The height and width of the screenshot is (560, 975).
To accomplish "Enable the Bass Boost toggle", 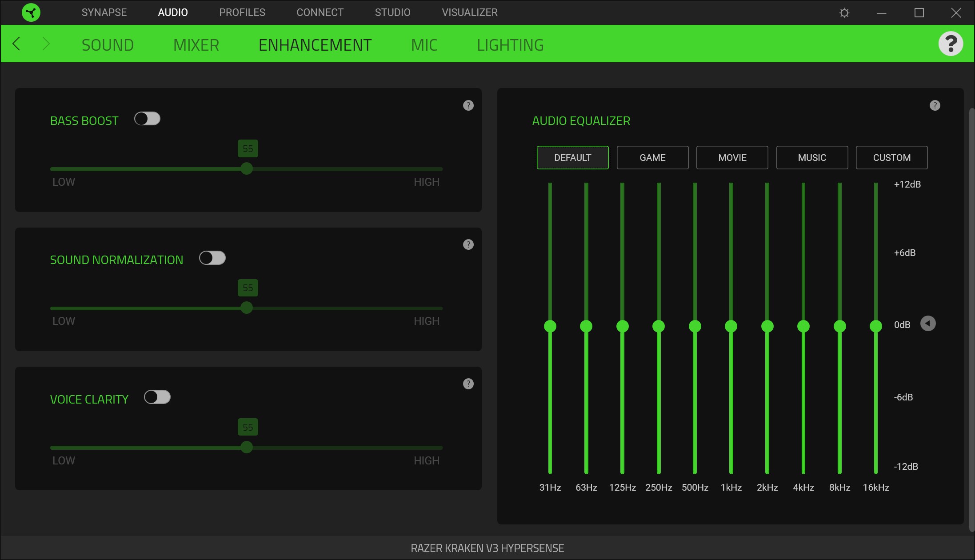I will pos(147,119).
